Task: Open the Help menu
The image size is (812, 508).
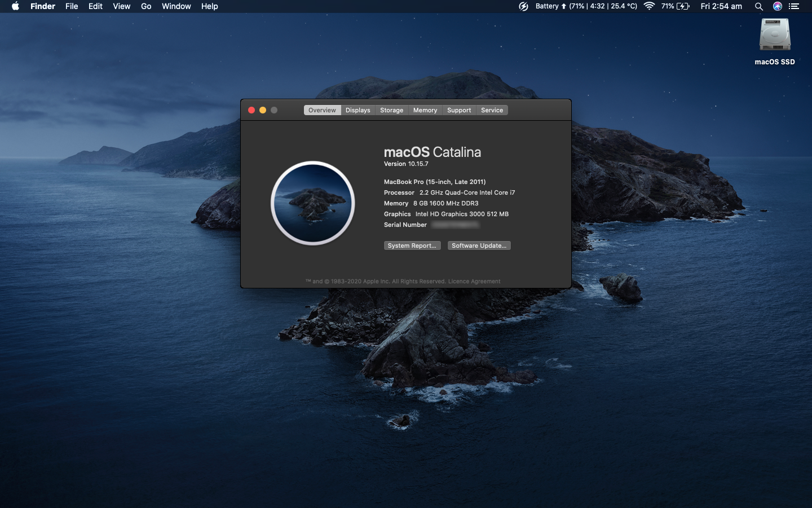Action: coord(209,6)
